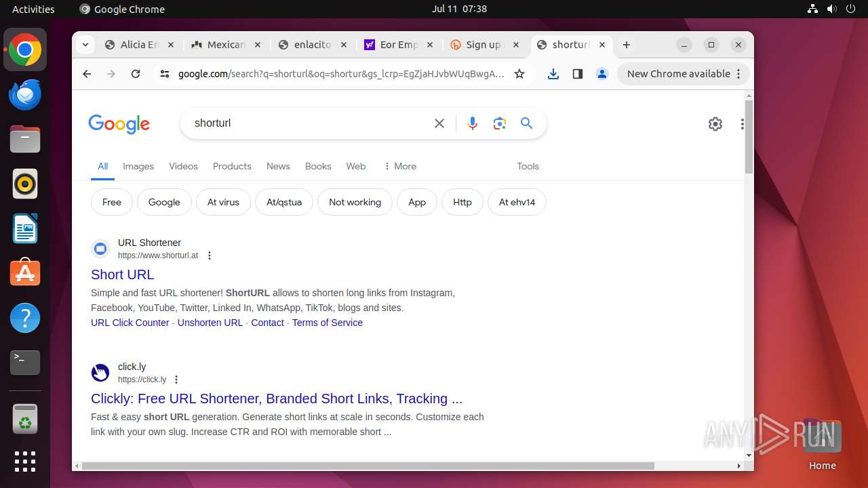The width and height of the screenshot is (868, 488).
Task: Open Activities overview
Action: pos(33,9)
